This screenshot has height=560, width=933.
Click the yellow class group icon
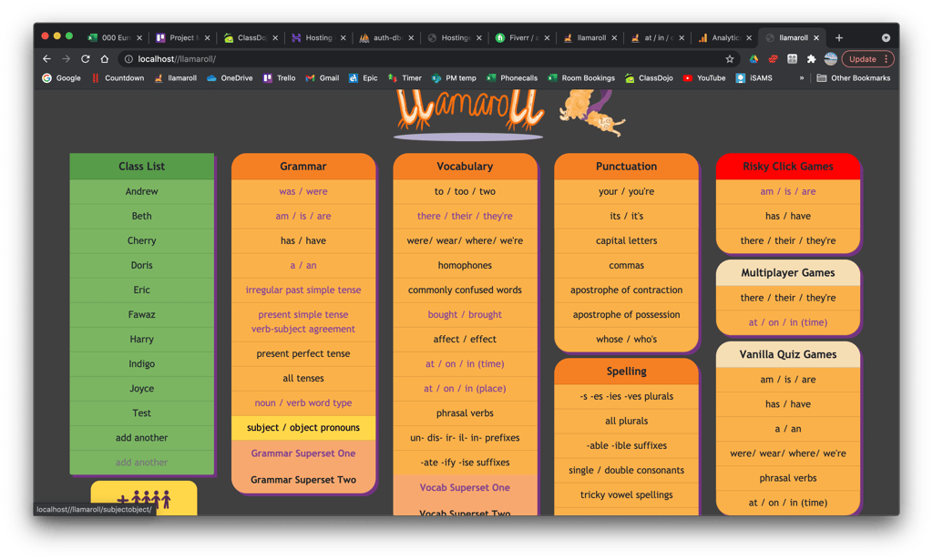[x=144, y=498]
